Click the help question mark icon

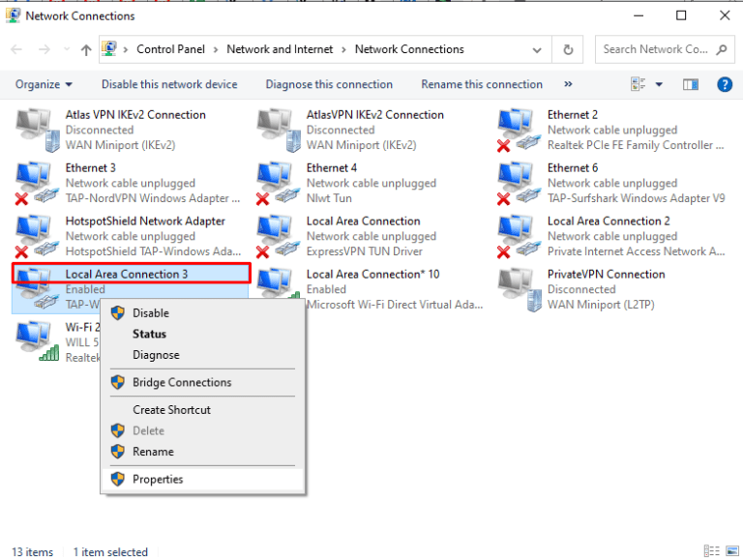click(x=724, y=84)
